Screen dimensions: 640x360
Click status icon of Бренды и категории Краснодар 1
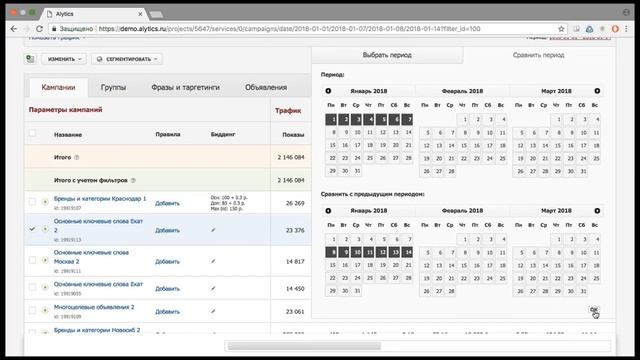click(x=45, y=202)
